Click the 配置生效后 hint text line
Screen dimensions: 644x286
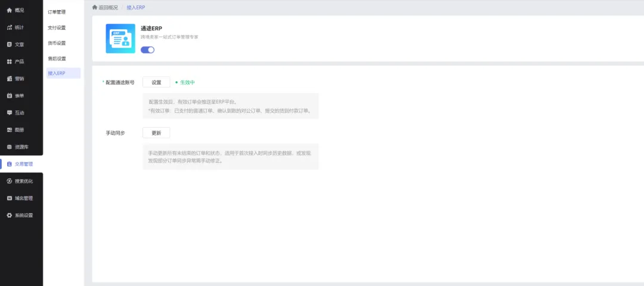click(x=193, y=102)
